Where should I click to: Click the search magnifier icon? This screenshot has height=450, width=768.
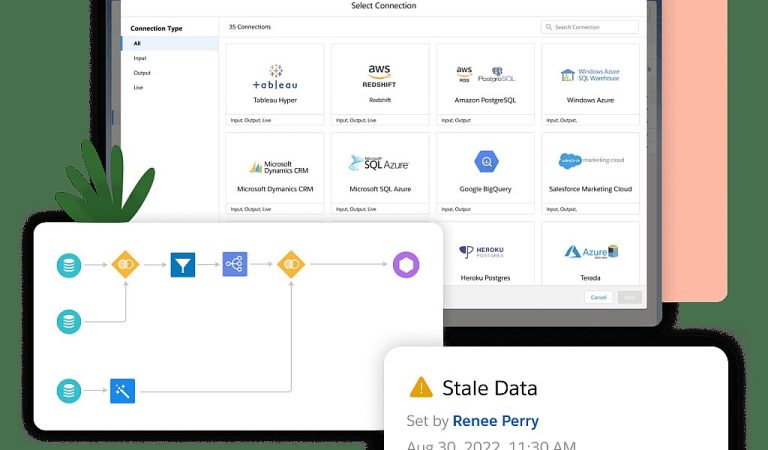click(x=549, y=27)
